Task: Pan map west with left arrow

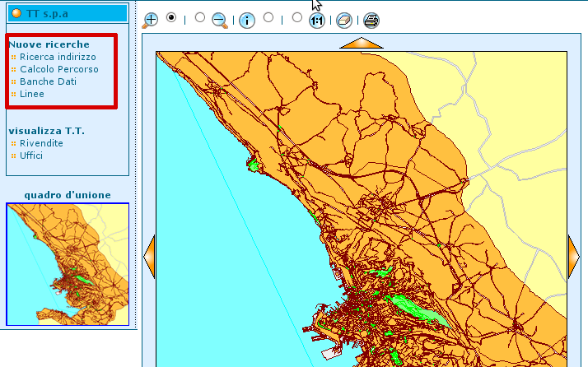Action: pos(149,256)
